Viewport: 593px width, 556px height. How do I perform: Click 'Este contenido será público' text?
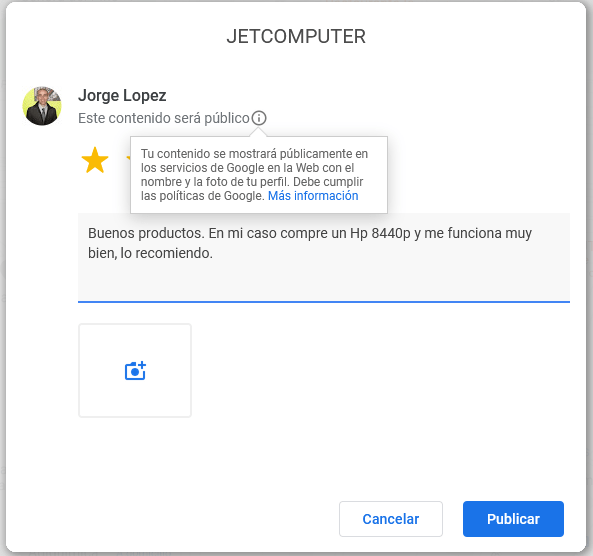click(x=164, y=118)
